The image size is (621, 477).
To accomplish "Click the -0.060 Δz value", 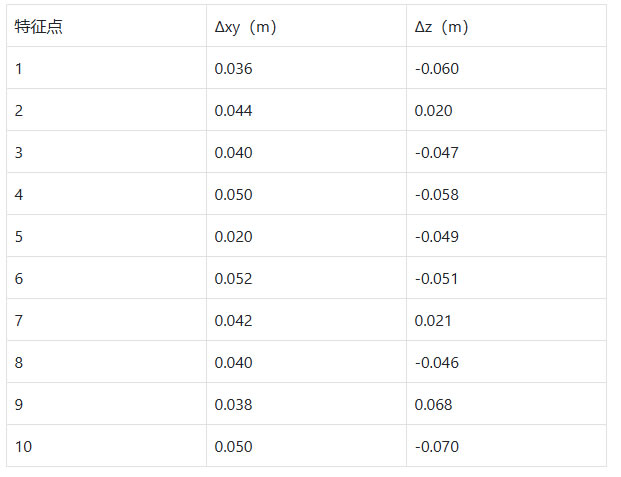I will tap(437, 69).
